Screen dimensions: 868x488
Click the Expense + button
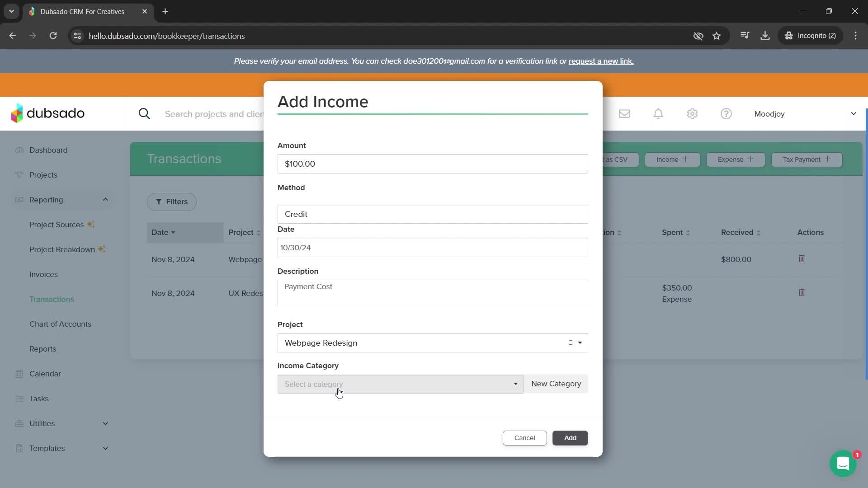pos(736,160)
